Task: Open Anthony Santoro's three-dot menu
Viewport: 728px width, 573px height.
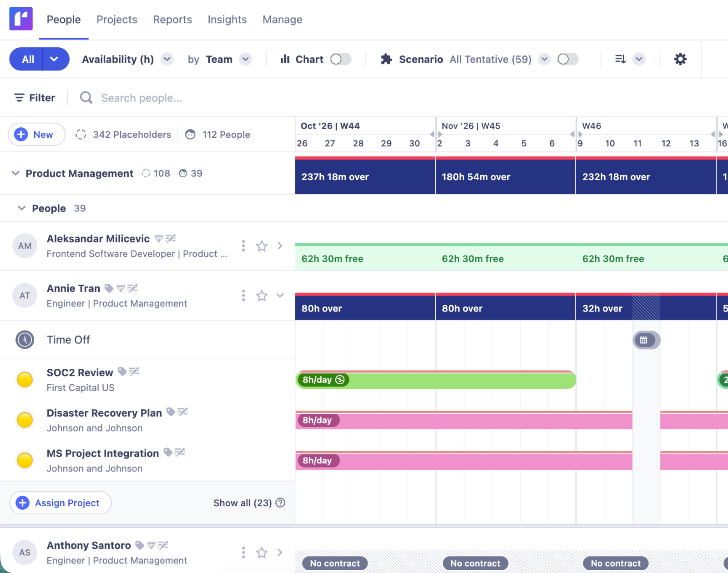Action: [243, 553]
